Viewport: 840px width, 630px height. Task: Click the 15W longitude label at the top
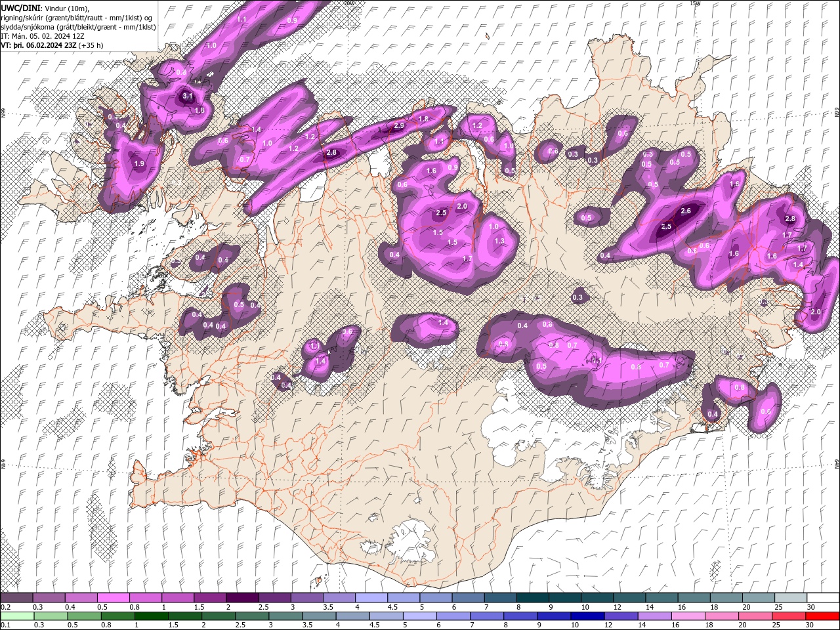coord(695,3)
